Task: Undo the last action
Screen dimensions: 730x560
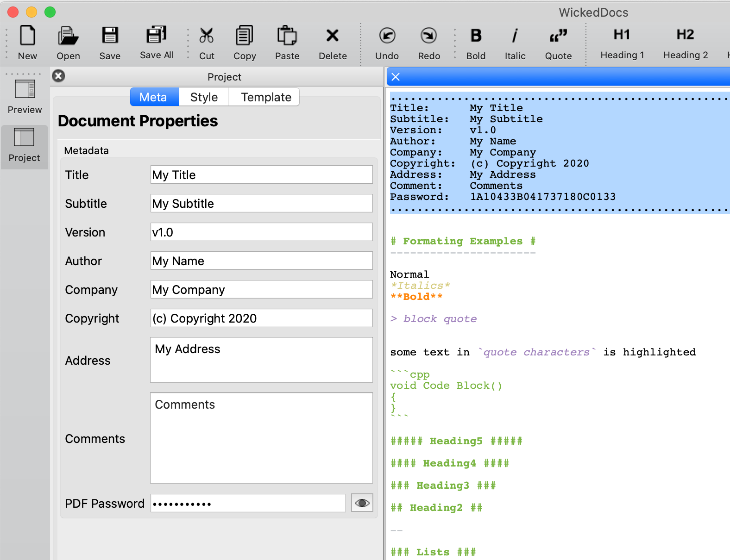Action: 387,36
